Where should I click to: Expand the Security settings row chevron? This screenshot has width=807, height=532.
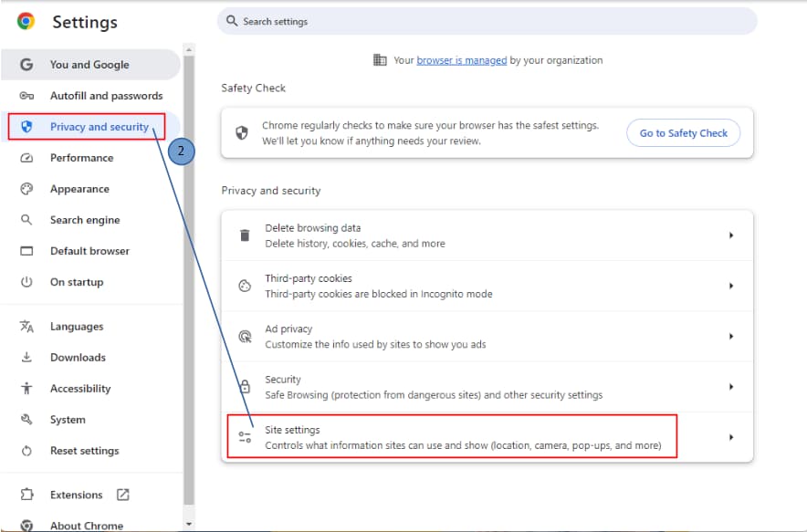(730, 386)
